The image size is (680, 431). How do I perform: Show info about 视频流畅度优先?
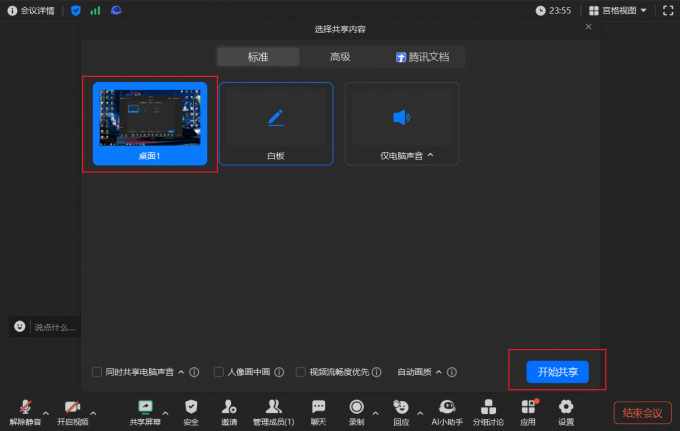coord(377,372)
